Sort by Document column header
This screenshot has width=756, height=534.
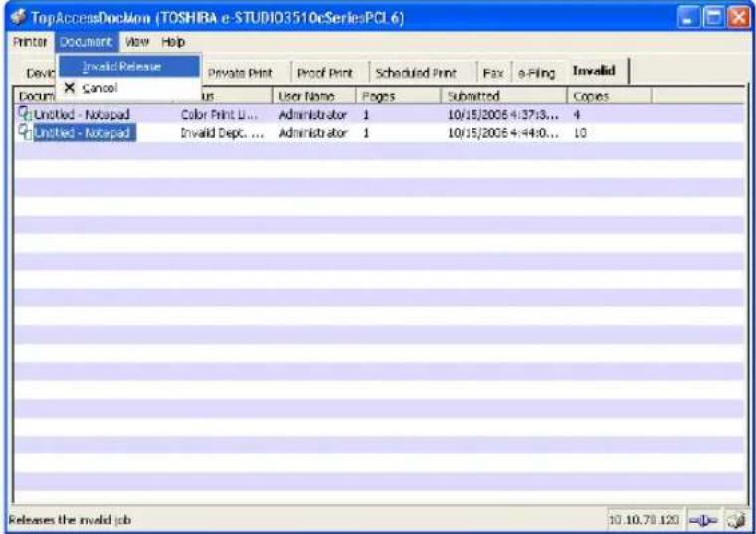tap(37, 95)
